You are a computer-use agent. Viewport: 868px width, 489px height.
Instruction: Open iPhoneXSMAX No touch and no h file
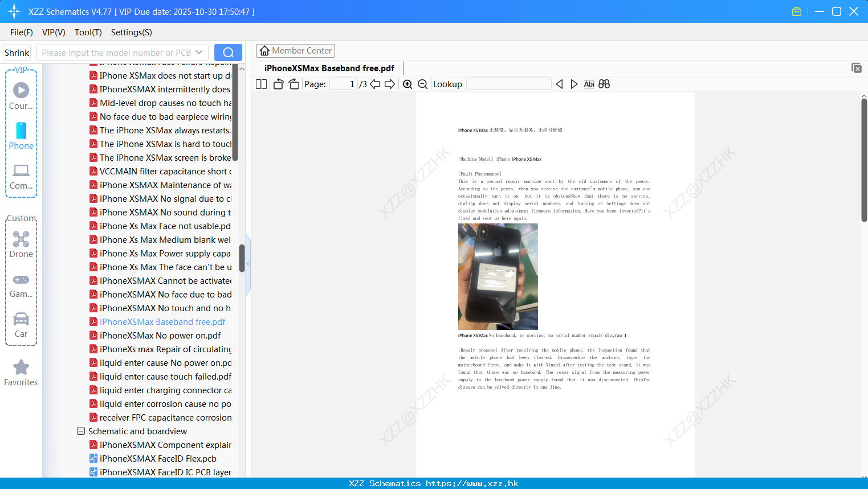pos(160,308)
